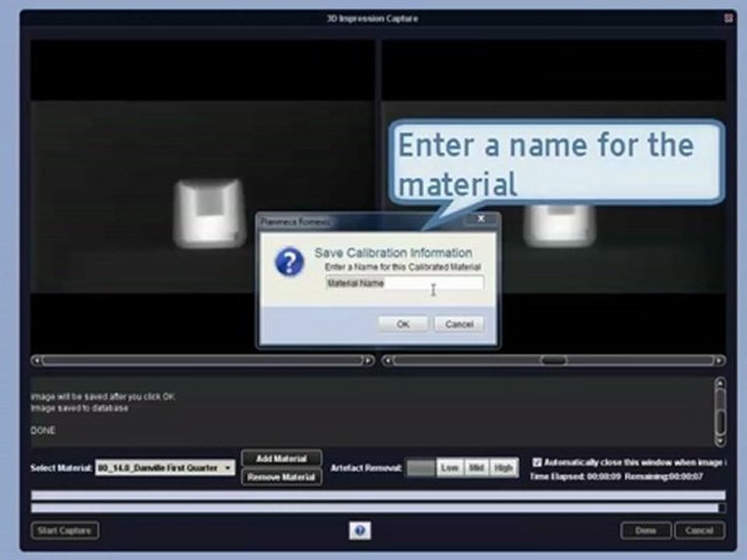Select the Mid artefact removal option

pos(476,468)
